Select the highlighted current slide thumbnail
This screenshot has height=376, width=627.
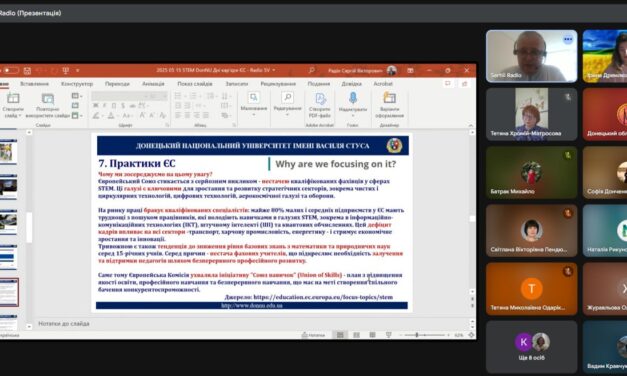coord(9,292)
